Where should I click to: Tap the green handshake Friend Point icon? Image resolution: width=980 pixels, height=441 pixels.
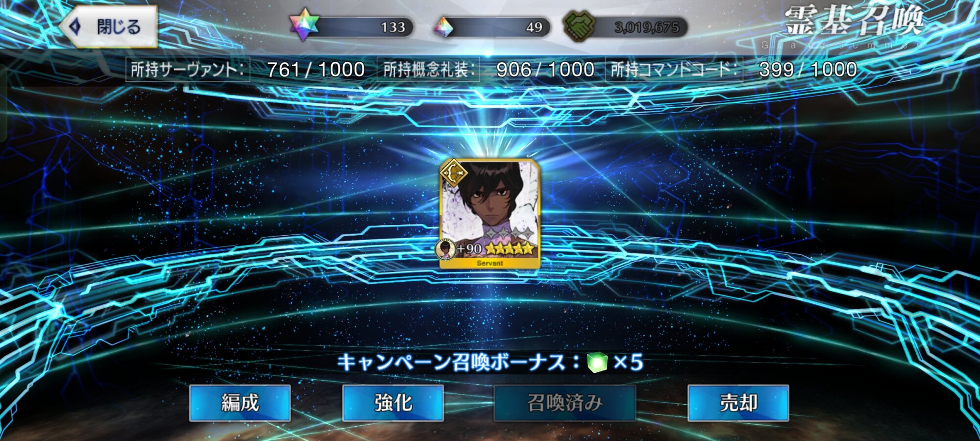(579, 26)
